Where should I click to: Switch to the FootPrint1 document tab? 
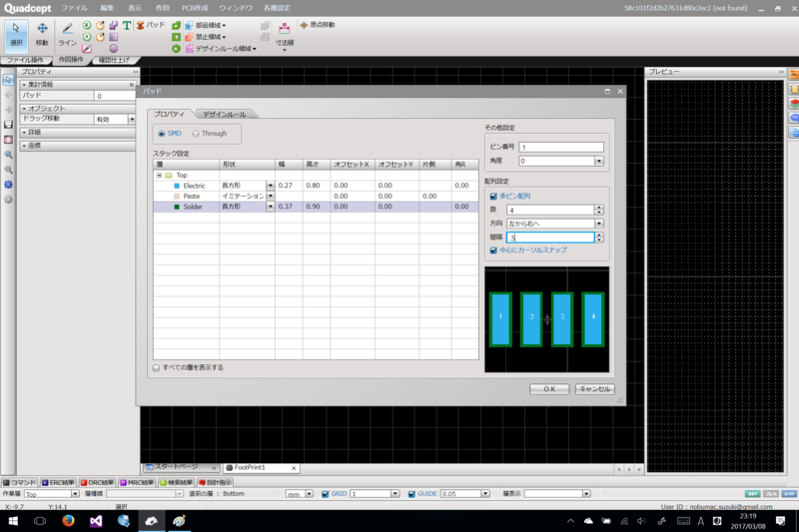coord(261,467)
